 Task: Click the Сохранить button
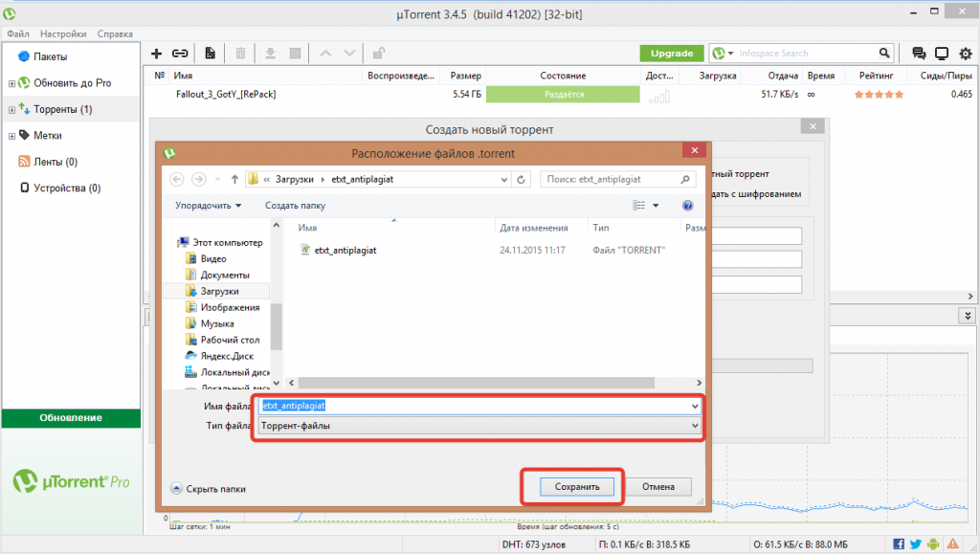576,487
